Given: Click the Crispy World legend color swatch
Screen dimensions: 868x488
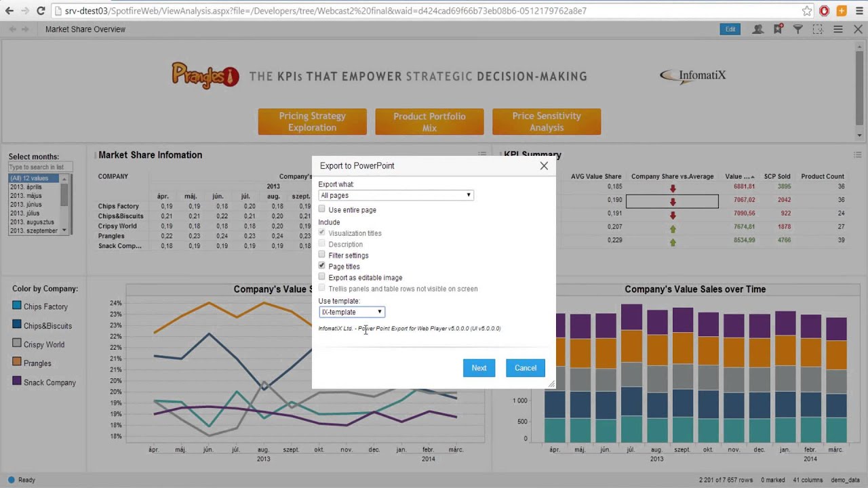Looking at the screenshot, I should (x=17, y=344).
